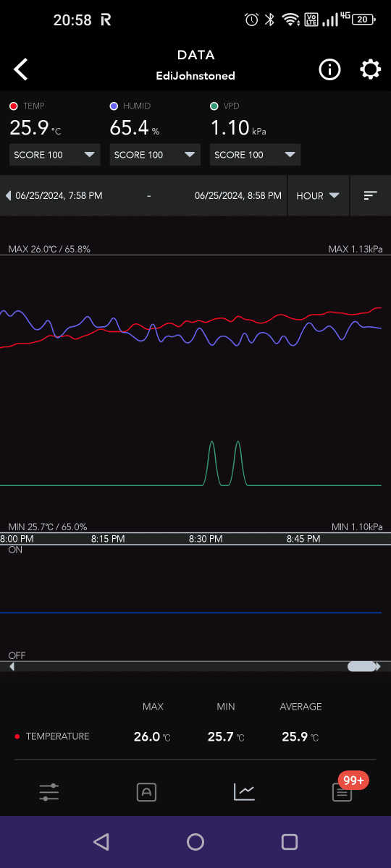Tap the battery indicator in status bar
Viewport: 391px width, 868px height.
pyautogui.click(x=364, y=20)
